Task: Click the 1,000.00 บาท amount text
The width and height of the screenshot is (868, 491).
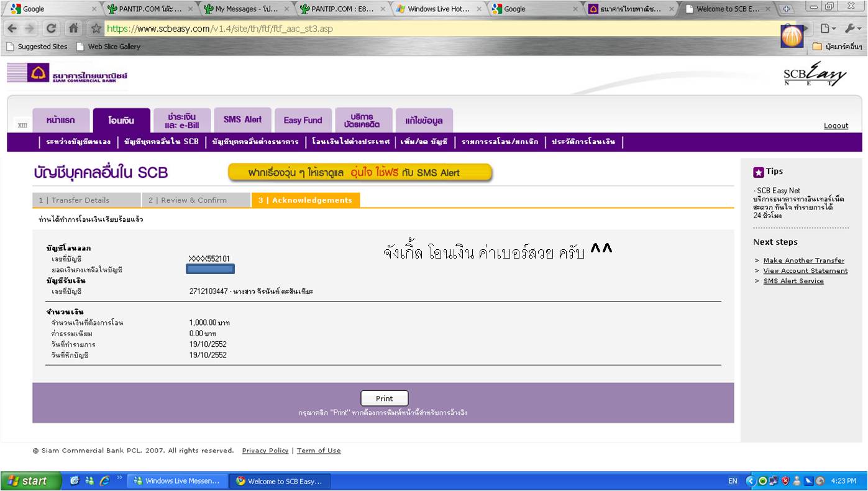Action: [x=209, y=323]
